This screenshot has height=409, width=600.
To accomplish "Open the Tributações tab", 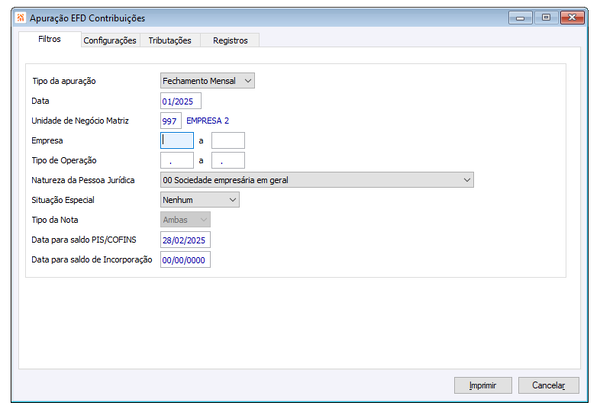I will [170, 40].
